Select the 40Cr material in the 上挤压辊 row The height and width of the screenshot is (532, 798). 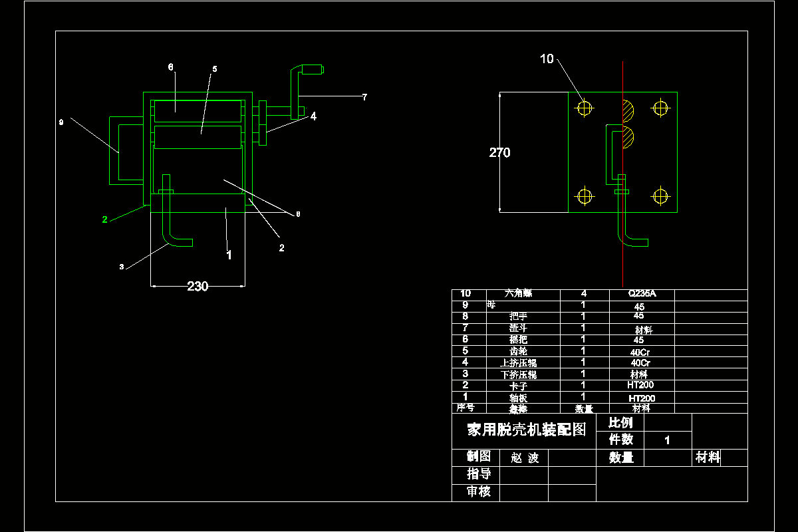pyautogui.click(x=640, y=363)
